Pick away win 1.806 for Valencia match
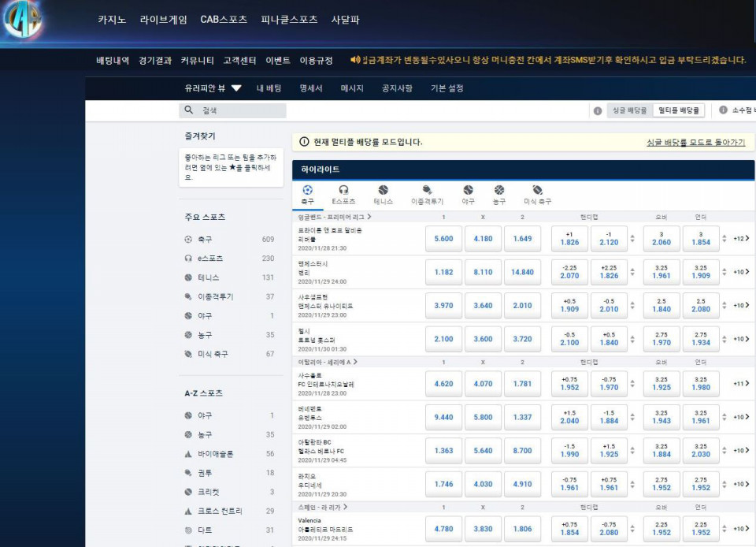This screenshot has height=547, width=756. tap(523, 529)
